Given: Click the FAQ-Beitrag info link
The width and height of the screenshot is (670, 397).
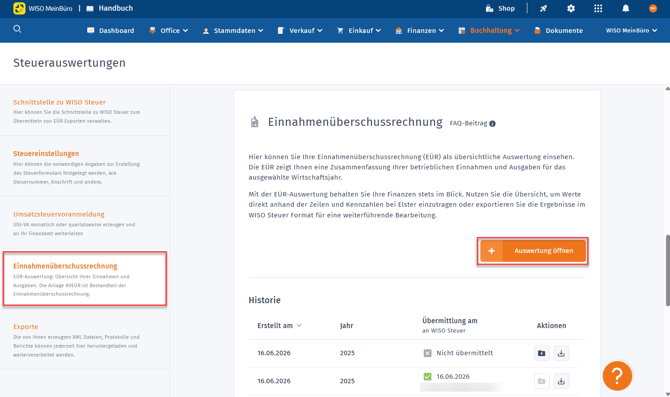Looking at the screenshot, I should (x=472, y=123).
